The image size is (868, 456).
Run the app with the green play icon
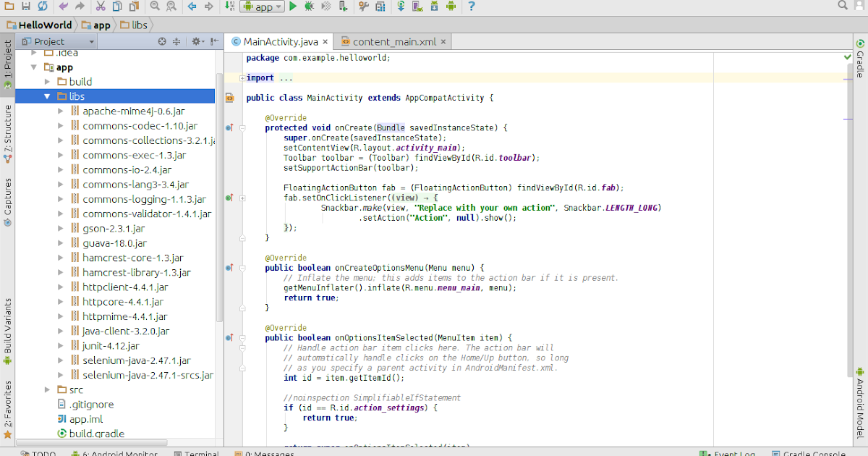(294, 6)
